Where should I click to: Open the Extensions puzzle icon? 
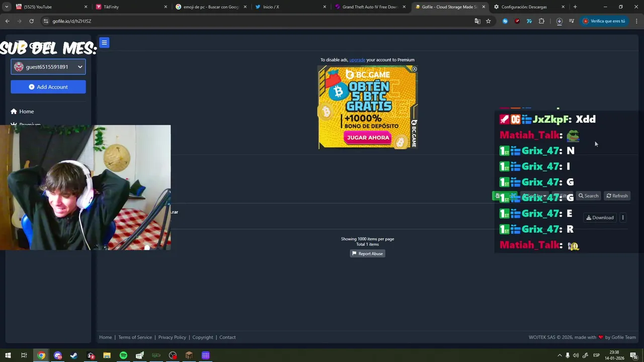coord(541,21)
